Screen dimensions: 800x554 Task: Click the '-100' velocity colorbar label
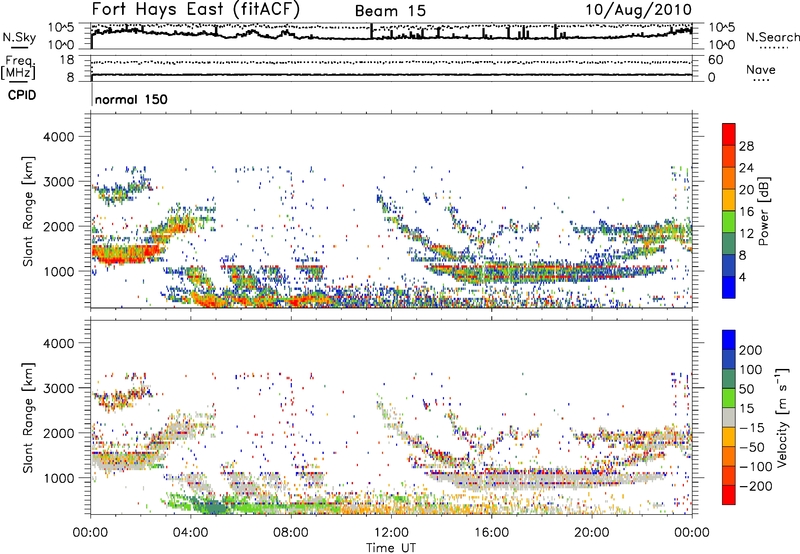point(755,467)
